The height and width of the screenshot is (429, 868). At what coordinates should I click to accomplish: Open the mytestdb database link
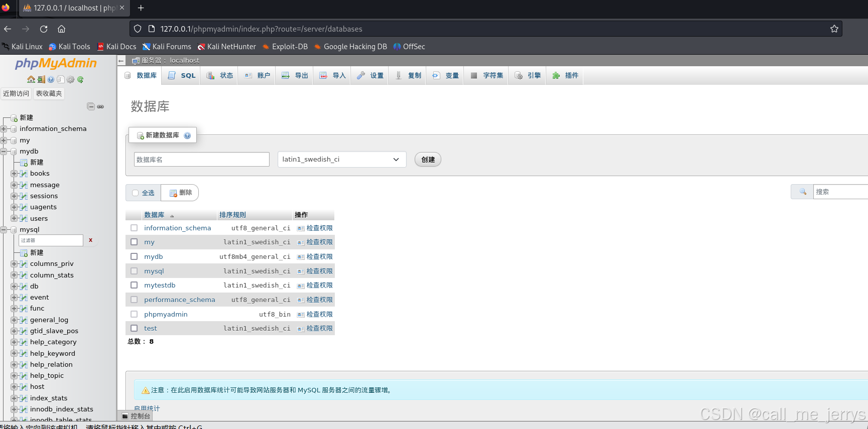[x=160, y=285]
